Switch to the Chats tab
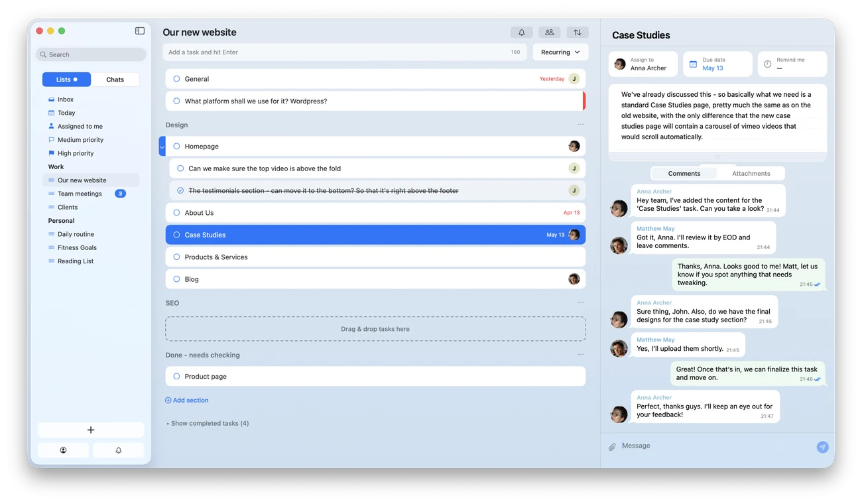862x504 pixels. 115,80
